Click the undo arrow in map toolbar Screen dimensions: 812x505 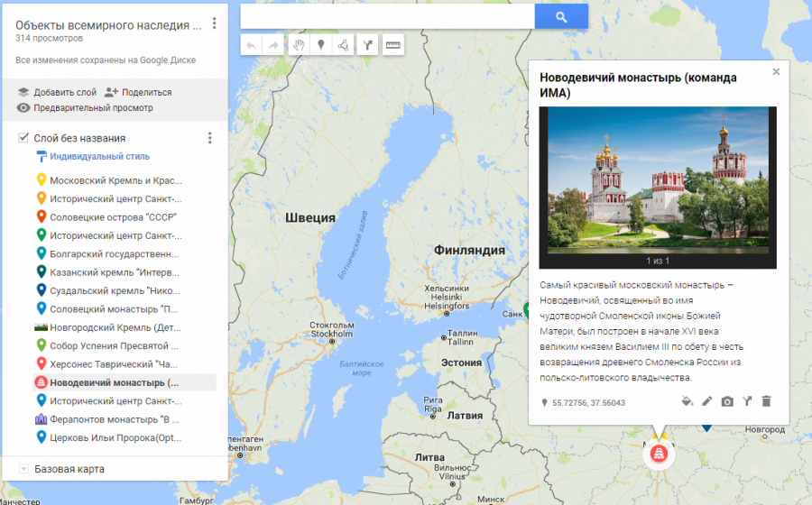251,44
